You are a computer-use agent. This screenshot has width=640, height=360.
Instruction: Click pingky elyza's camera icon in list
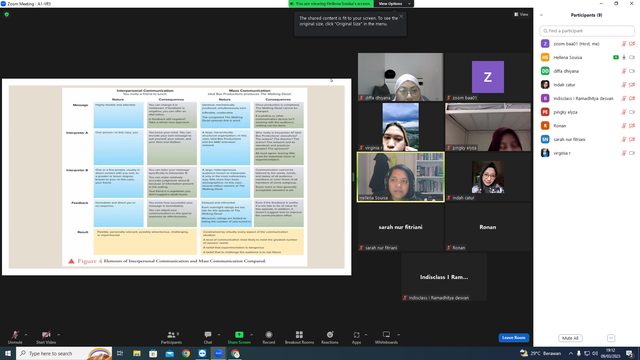coord(632,112)
